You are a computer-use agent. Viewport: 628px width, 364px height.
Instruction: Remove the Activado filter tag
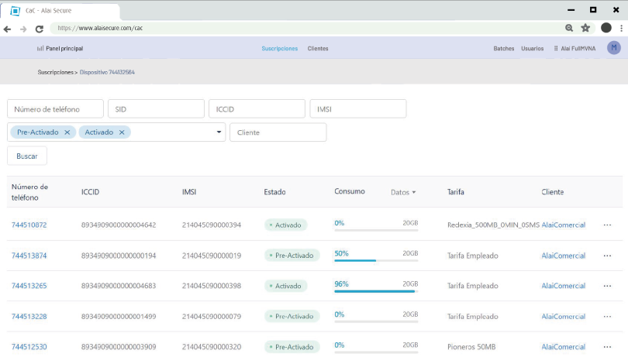[122, 132]
